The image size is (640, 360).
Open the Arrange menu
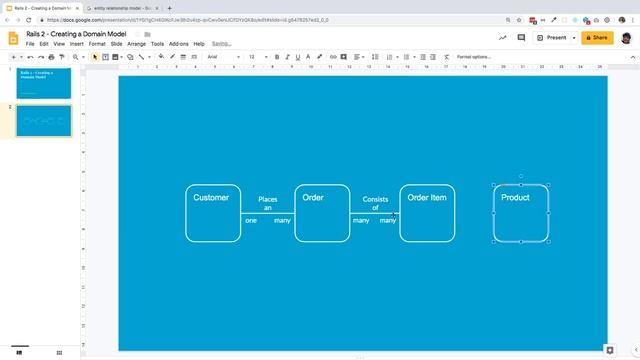click(136, 44)
